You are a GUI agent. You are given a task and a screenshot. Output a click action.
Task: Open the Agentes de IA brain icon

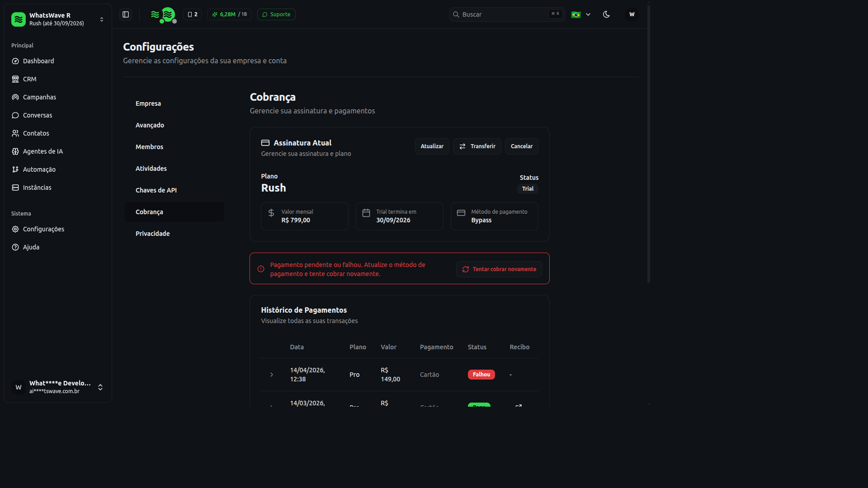15,151
